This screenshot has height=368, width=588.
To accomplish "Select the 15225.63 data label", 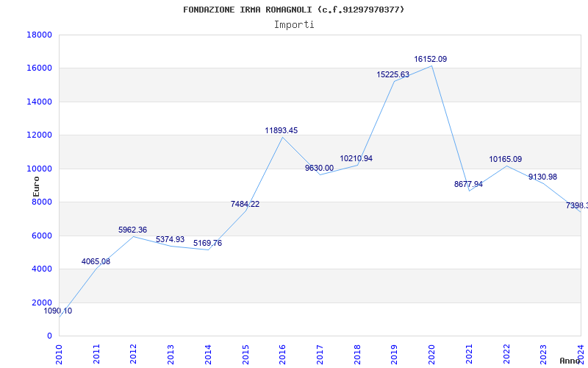I will point(393,75).
